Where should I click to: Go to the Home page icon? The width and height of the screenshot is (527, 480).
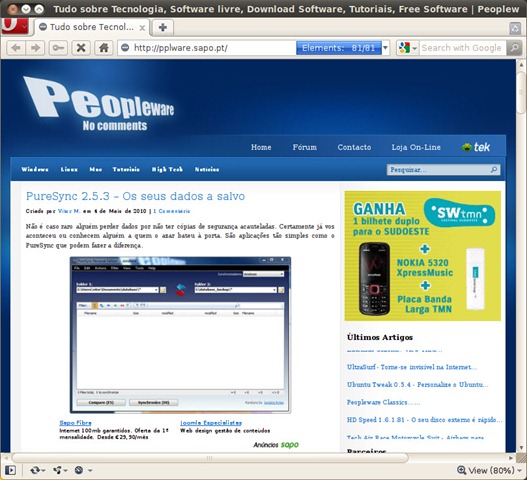(104, 48)
